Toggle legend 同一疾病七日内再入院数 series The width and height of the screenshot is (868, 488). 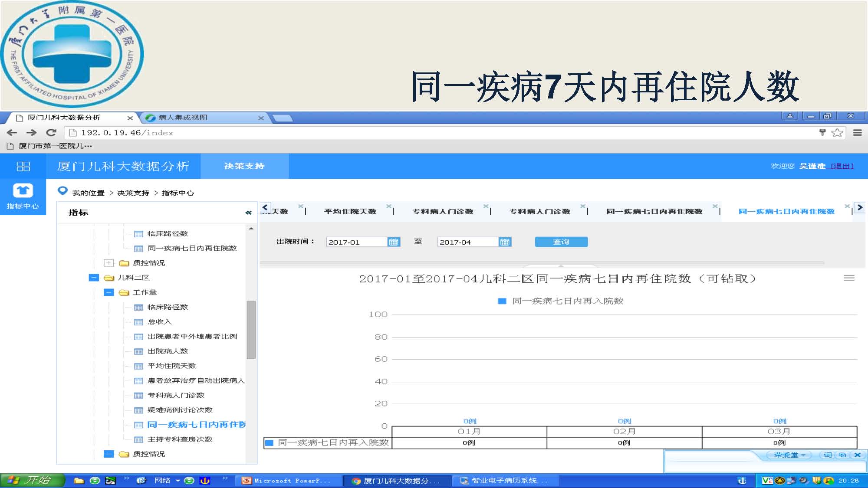[560, 301]
